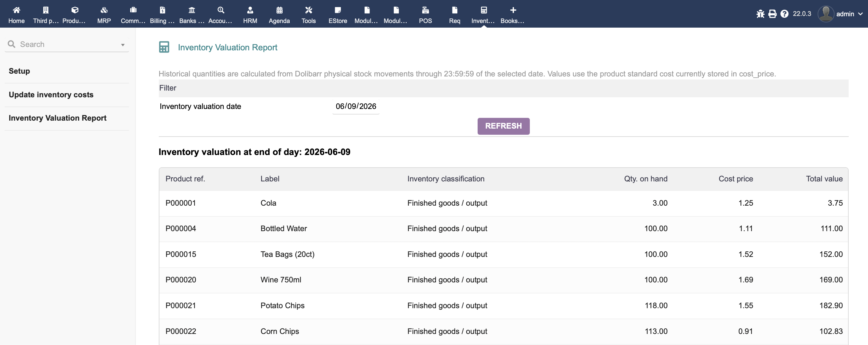Open the MRP module icon
868x345 pixels.
click(104, 10)
